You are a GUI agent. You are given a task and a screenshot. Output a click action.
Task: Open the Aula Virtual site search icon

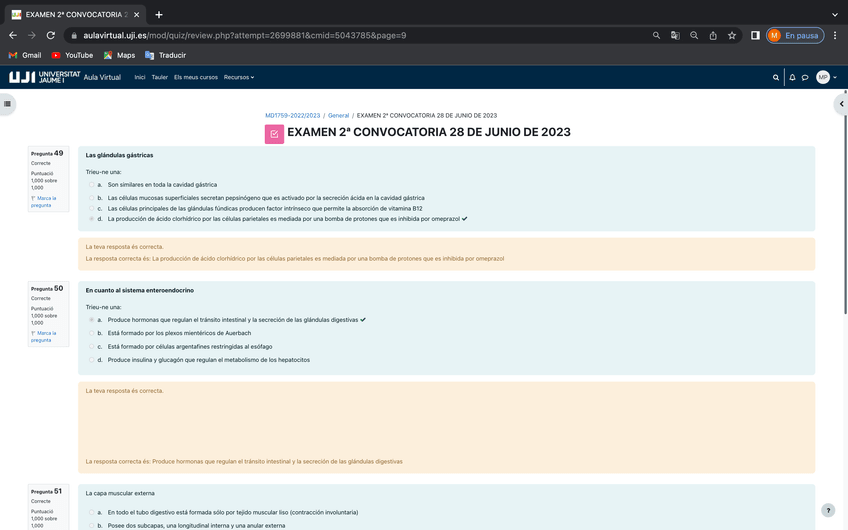pyautogui.click(x=776, y=77)
